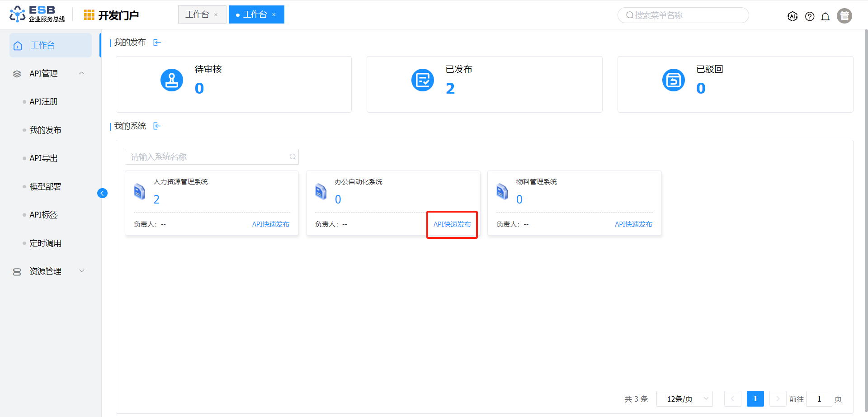Screen dimensions: 868x417
Task: Click the user avatar icon
Action: coord(844,16)
